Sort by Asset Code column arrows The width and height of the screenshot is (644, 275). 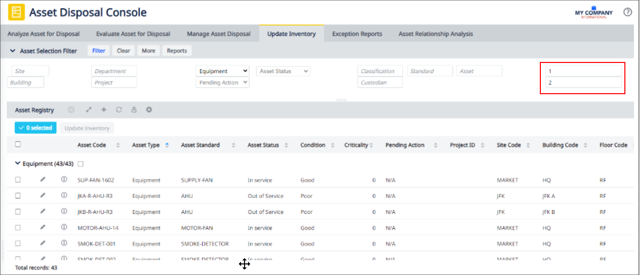tap(118, 145)
